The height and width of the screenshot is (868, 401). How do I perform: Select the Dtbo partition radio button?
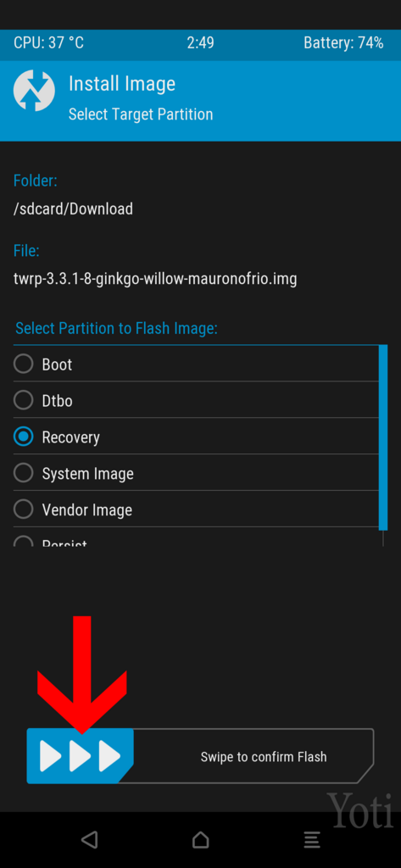click(x=23, y=400)
